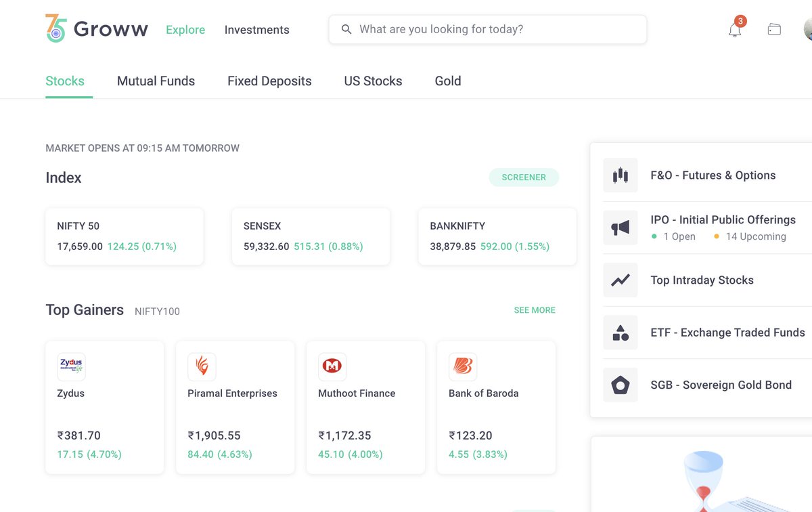Go to Investments section
Image resolution: width=812 pixels, height=512 pixels.
tap(257, 30)
